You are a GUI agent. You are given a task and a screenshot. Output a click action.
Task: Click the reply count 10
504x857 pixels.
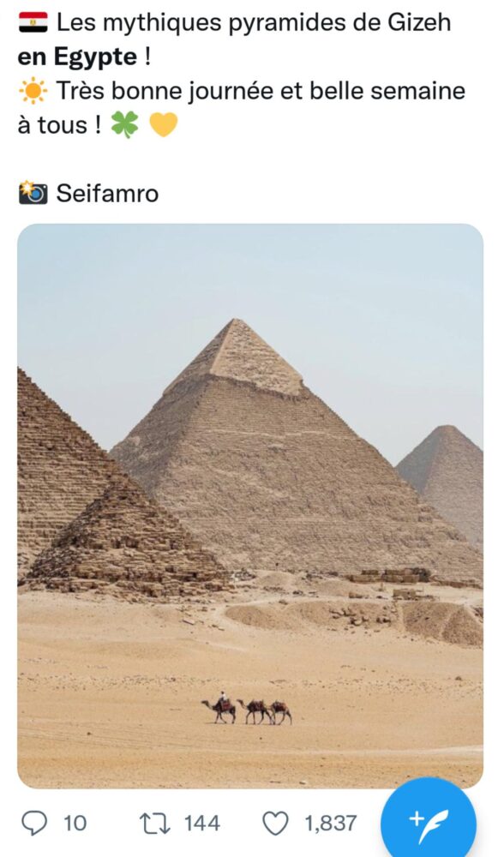(75, 823)
